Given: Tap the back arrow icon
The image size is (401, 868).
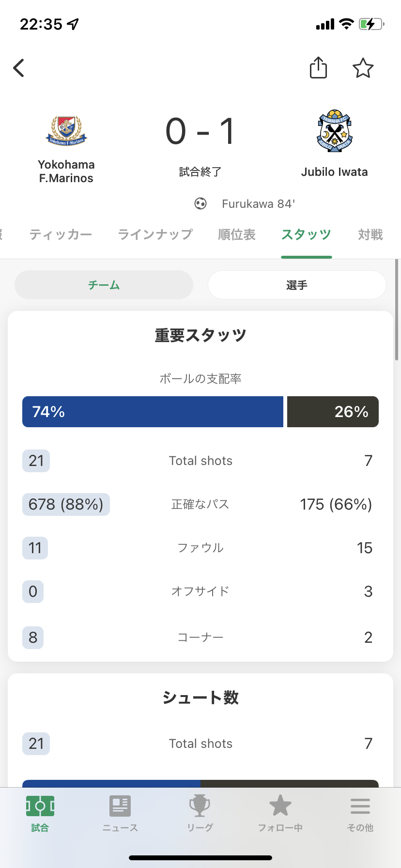Looking at the screenshot, I should [19, 68].
